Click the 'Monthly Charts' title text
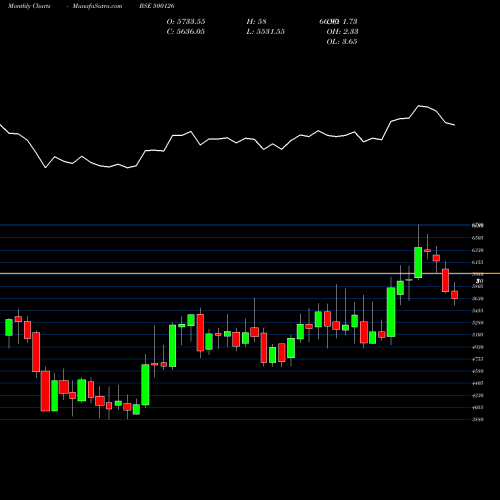500x500 pixels. 29,6
